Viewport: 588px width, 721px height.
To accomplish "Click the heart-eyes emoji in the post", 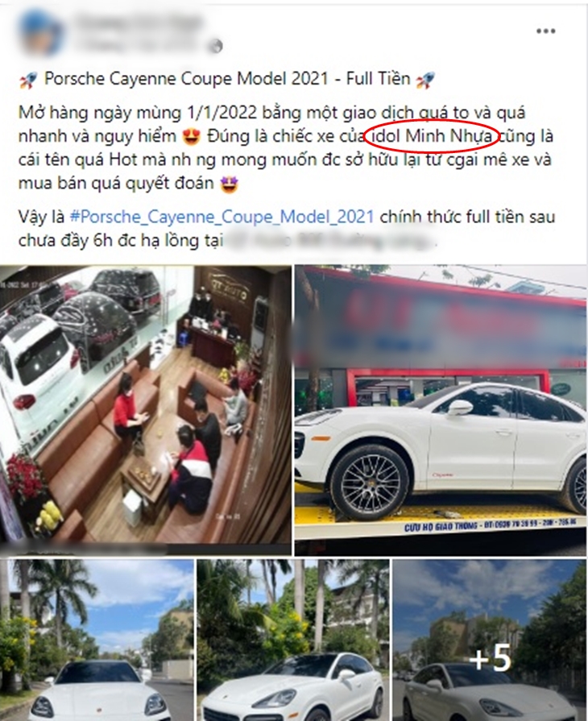I will click(x=191, y=137).
